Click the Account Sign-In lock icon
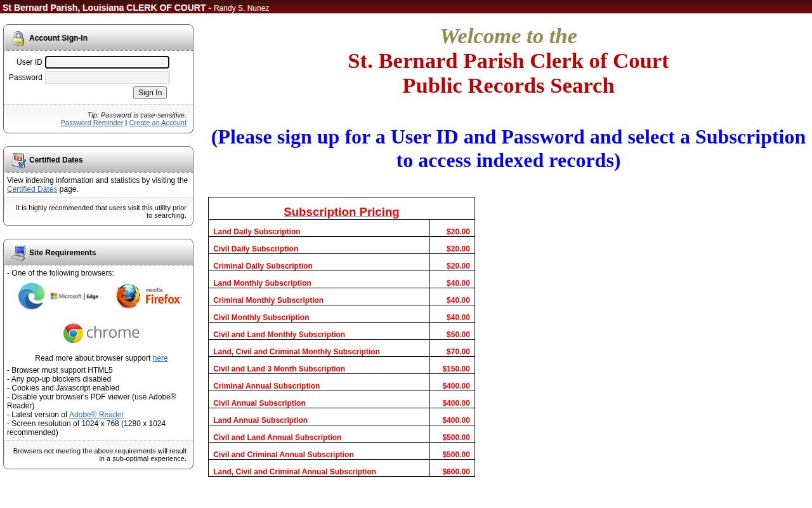This screenshot has height=508, width=812. coord(18,39)
